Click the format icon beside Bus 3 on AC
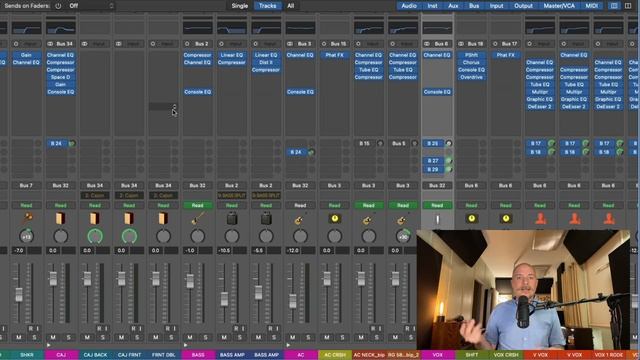This screenshot has width=640, height=360. pos(290,44)
